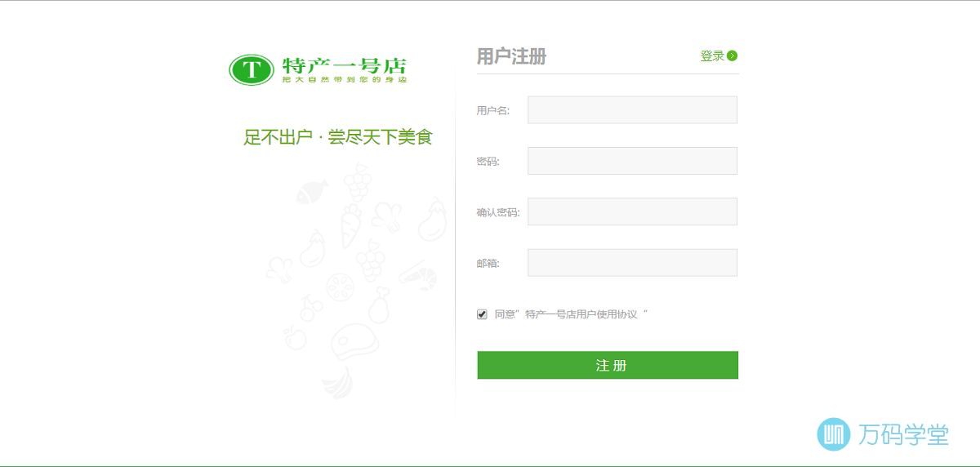Focus the 密码 input field
This screenshot has width=980, height=467.
pos(632,161)
